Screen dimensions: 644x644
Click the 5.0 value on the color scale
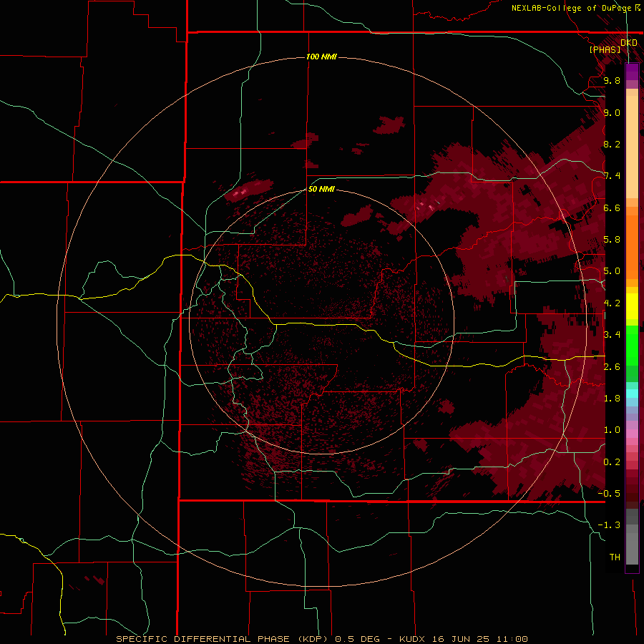pos(612,271)
